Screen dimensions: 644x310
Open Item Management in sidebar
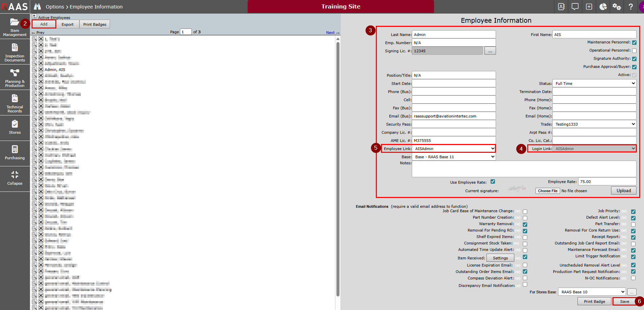coord(15,27)
